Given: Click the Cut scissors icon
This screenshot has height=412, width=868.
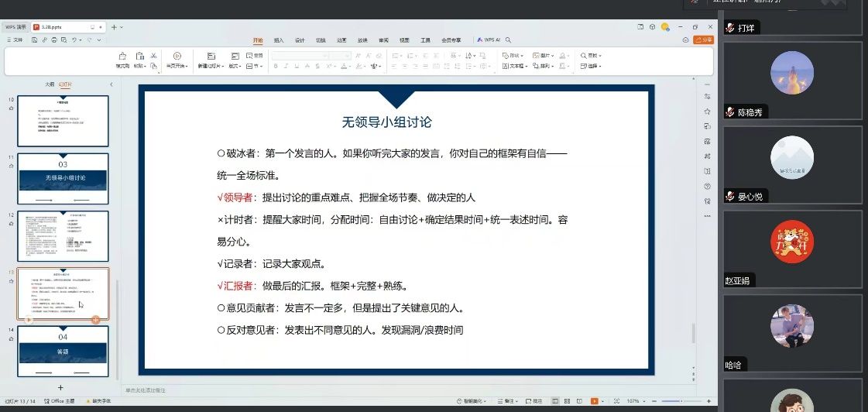Looking at the screenshot, I should (x=154, y=56).
